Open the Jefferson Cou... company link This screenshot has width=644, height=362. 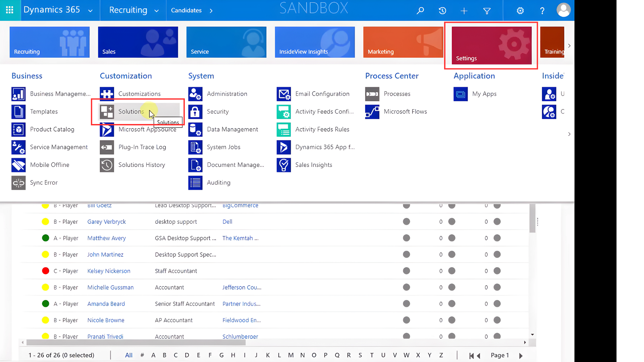tap(242, 287)
